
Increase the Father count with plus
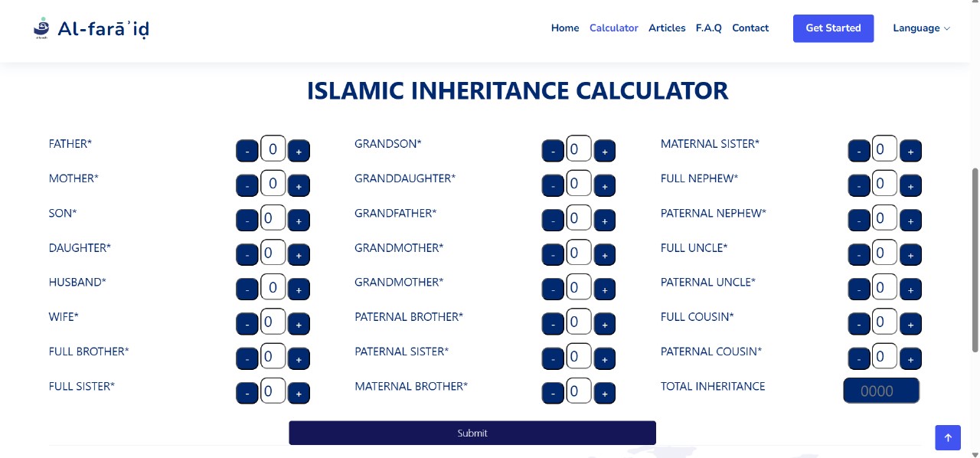(299, 152)
